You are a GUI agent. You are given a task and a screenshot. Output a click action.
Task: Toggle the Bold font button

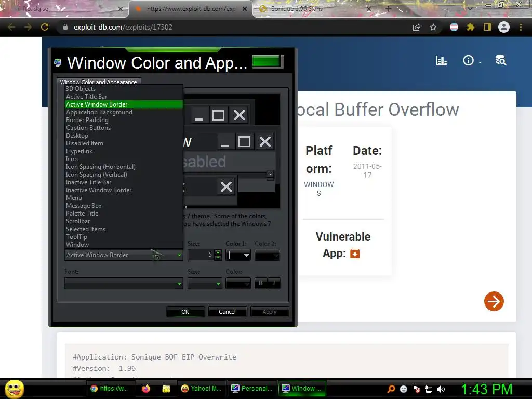pyautogui.click(x=261, y=283)
